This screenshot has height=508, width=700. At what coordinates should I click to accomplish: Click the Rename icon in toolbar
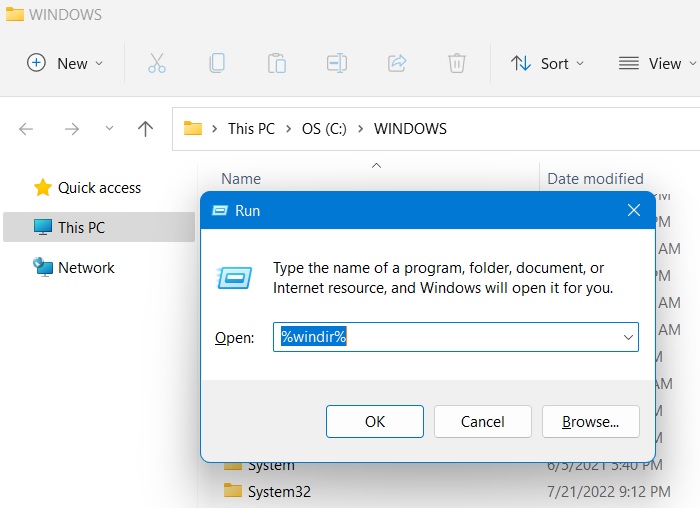click(x=337, y=63)
